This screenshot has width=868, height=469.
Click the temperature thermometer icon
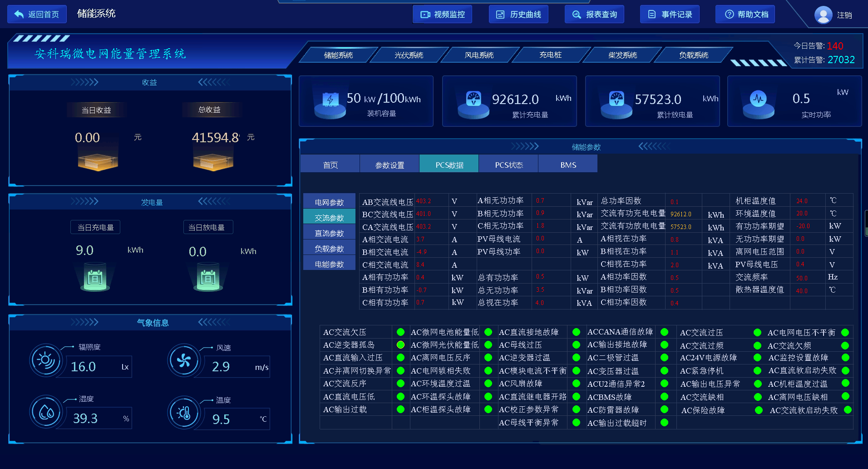(183, 413)
